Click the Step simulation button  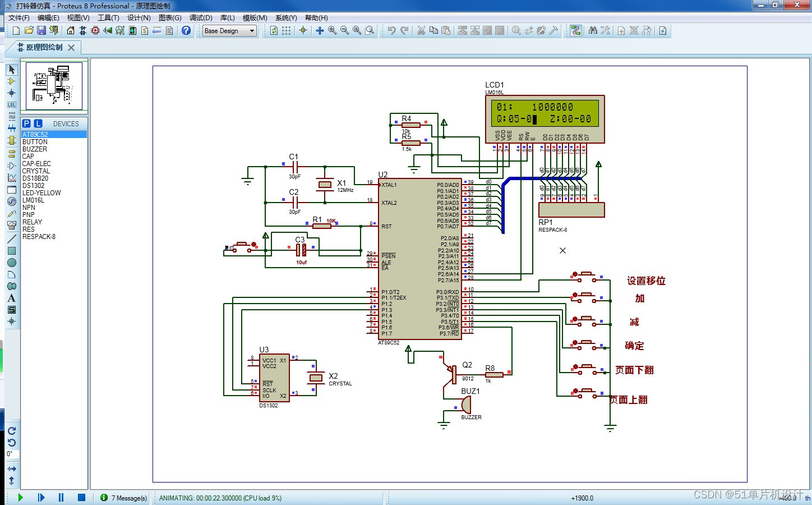point(41,498)
